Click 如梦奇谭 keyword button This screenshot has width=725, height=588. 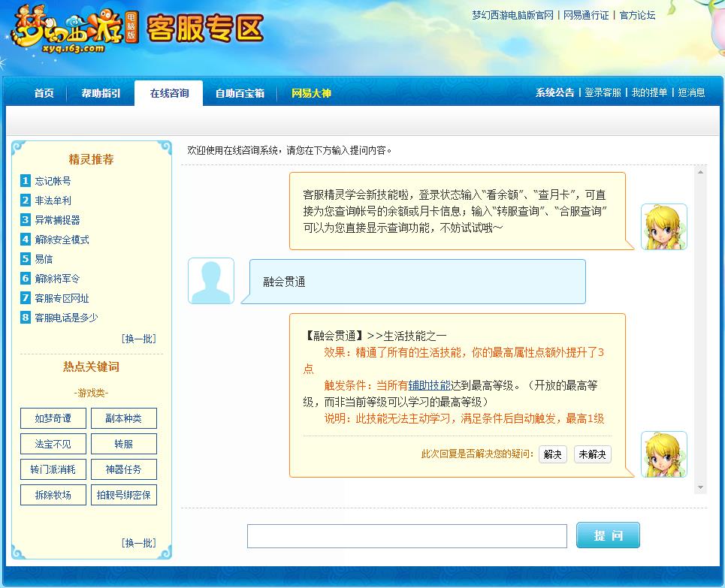(53, 418)
